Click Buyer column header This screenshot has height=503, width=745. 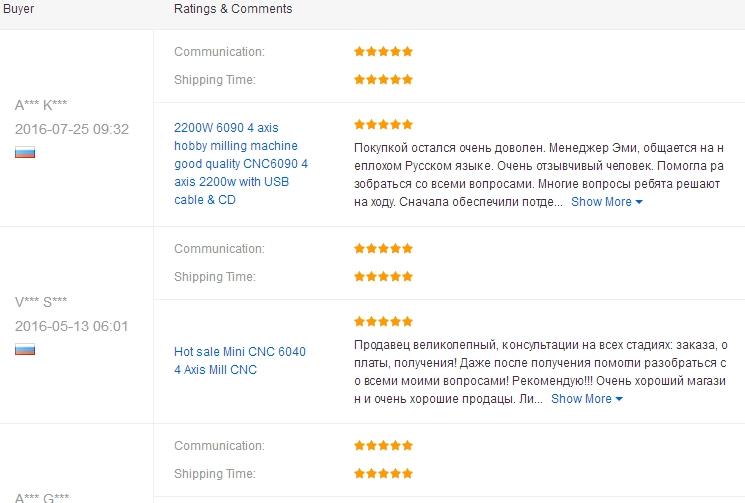[x=19, y=9]
